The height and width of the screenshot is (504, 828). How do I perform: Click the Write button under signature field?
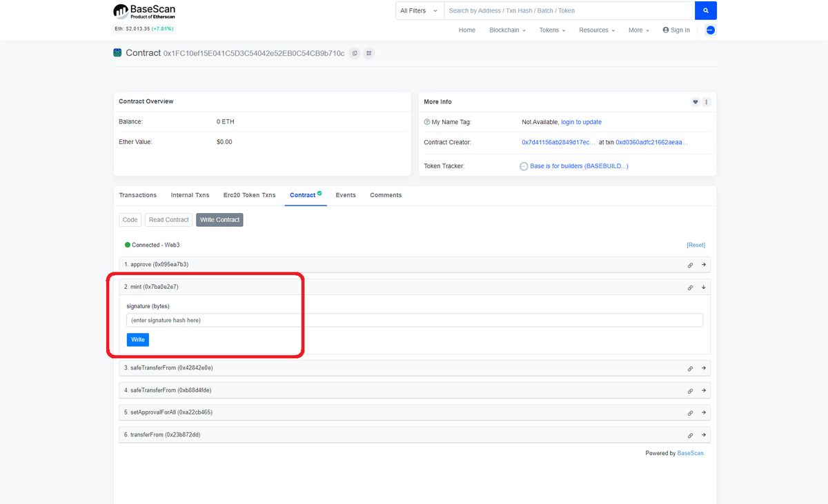click(137, 339)
